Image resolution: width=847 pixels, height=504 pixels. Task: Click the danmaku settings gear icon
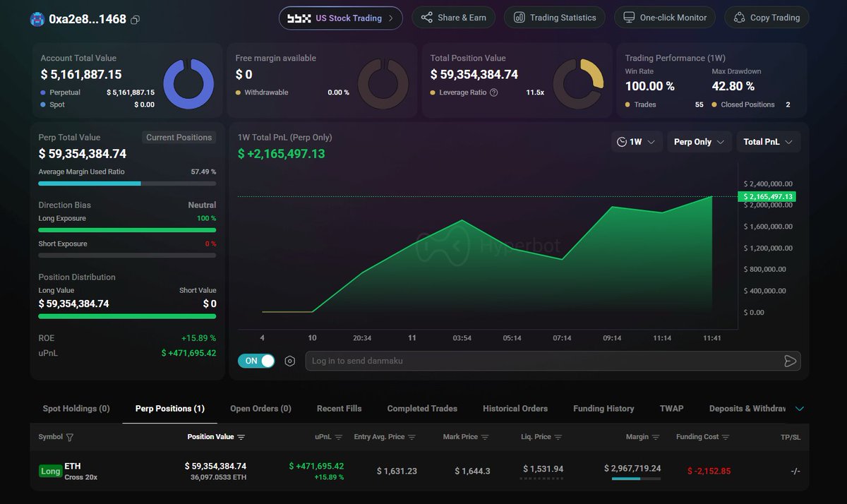[289, 361]
